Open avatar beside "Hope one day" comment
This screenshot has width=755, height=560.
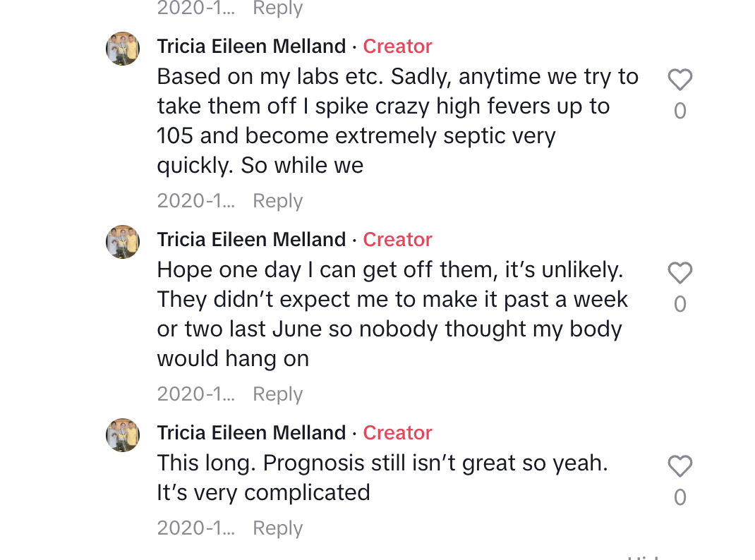click(123, 241)
